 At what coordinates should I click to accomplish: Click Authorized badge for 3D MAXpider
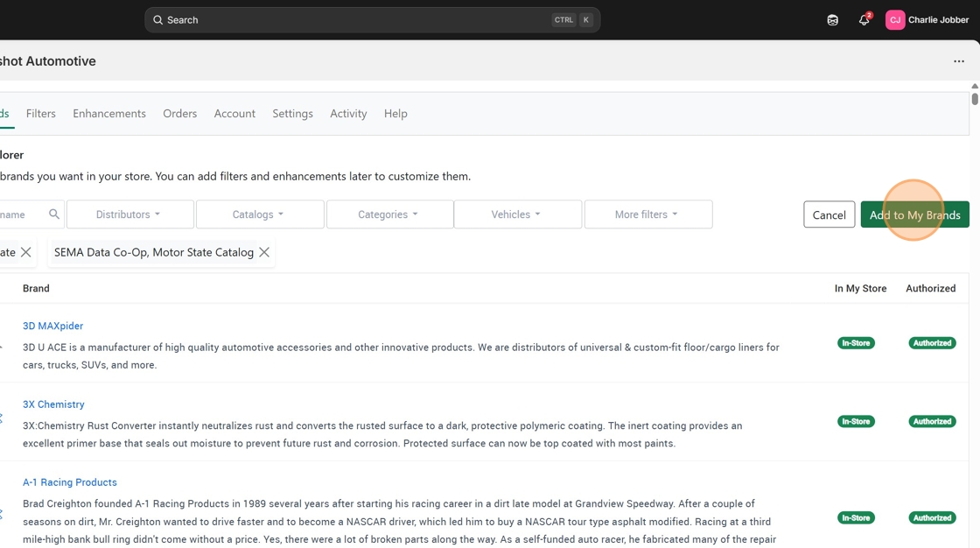[932, 343]
